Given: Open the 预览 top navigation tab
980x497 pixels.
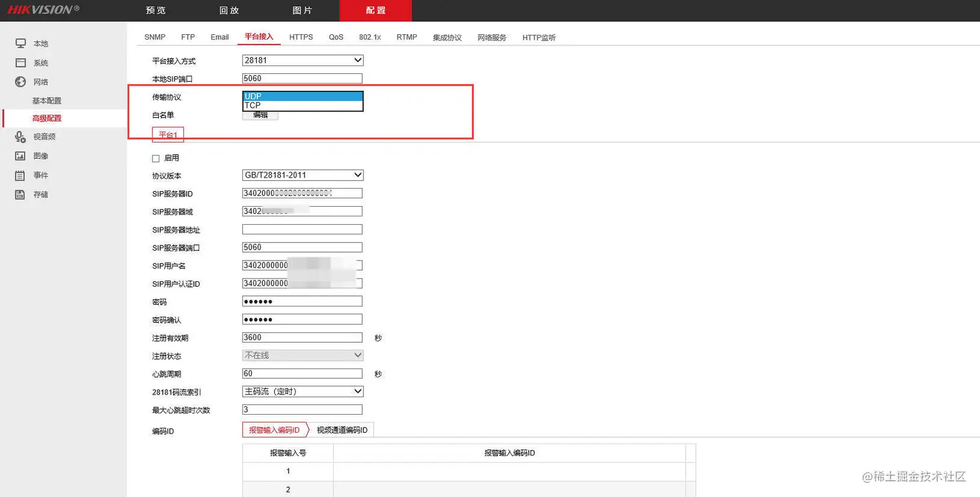Looking at the screenshot, I should click(x=156, y=10).
